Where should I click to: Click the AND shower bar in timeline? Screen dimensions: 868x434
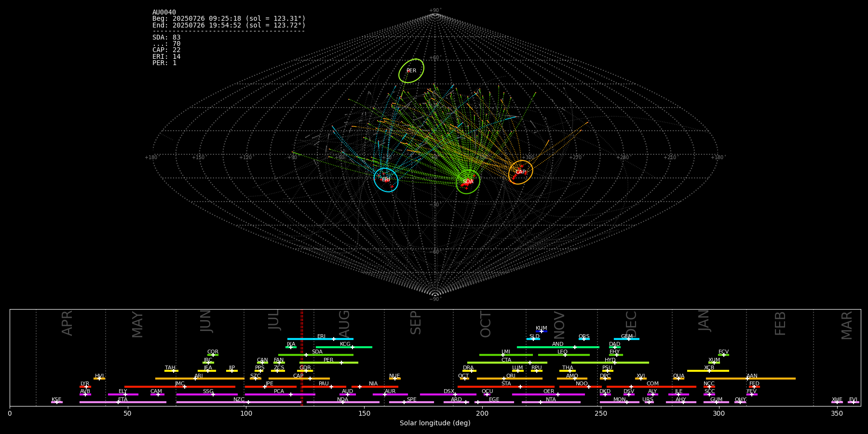[x=558, y=347]
